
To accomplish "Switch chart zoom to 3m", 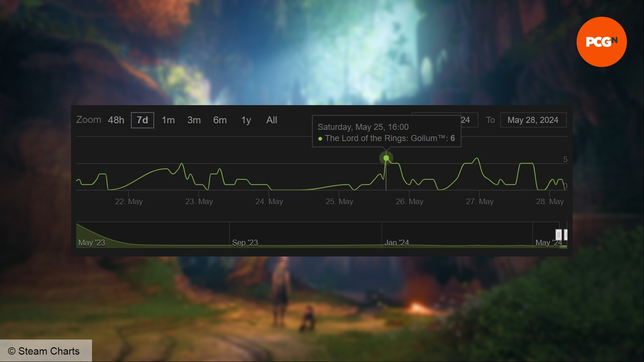I will click(194, 120).
